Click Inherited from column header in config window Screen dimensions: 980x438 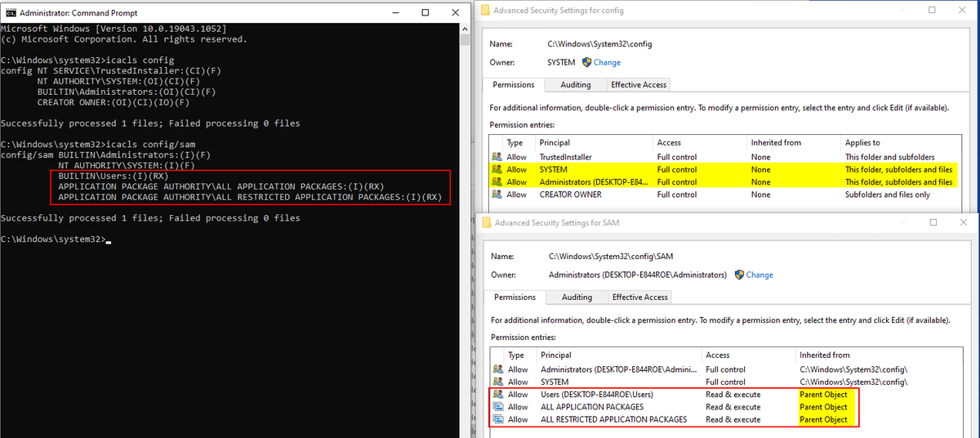(x=794, y=142)
